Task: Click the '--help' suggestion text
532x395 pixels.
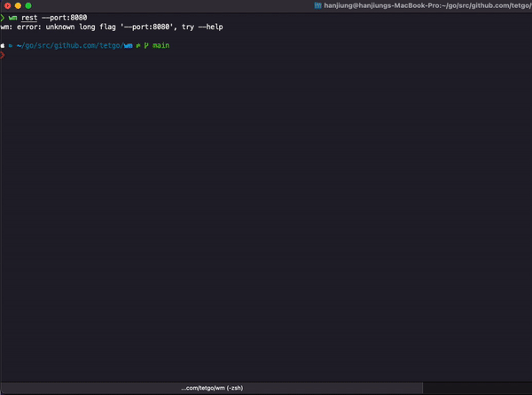Action: (x=210, y=27)
